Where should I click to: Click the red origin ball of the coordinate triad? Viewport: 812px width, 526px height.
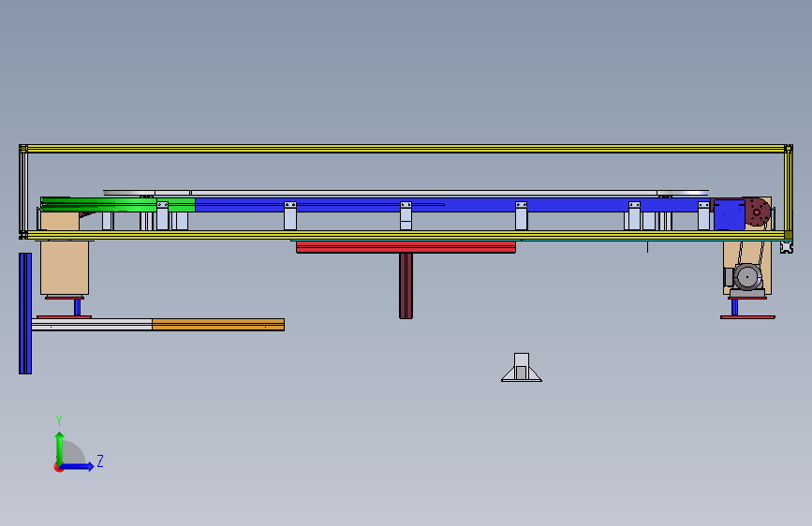57,467
